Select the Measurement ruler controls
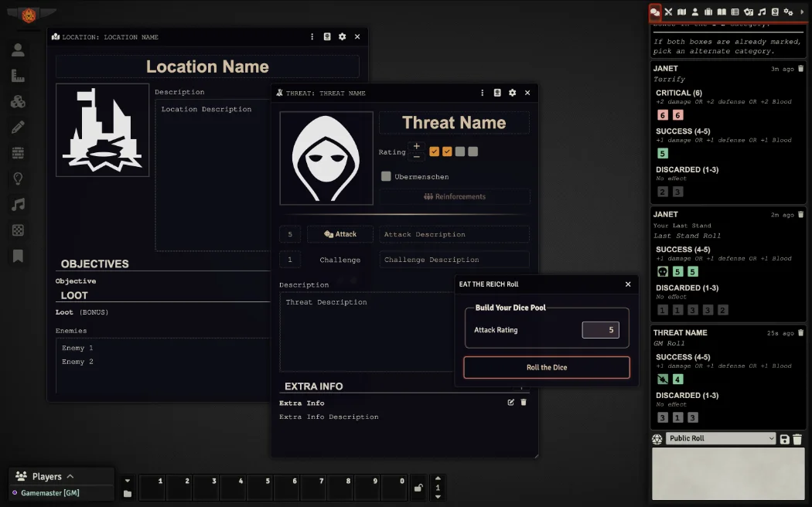The width and height of the screenshot is (812, 507). coord(18,76)
